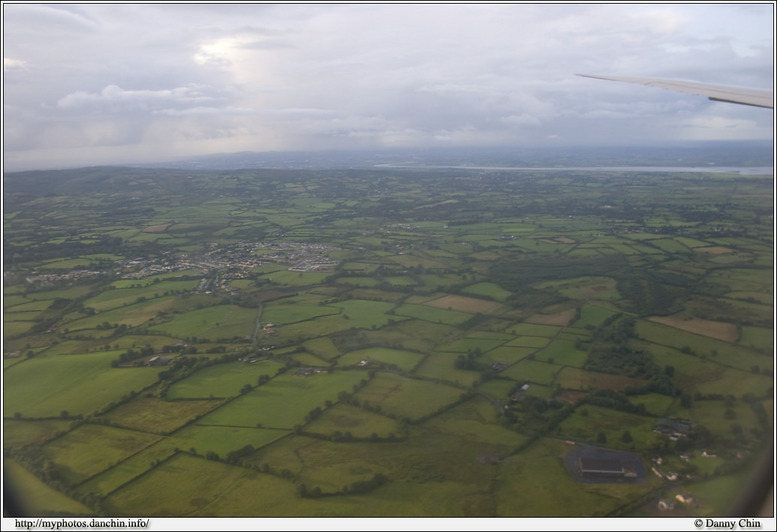Open the myphotos.danchin.info URL link
The width and height of the screenshot is (777, 532).
(x=82, y=524)
